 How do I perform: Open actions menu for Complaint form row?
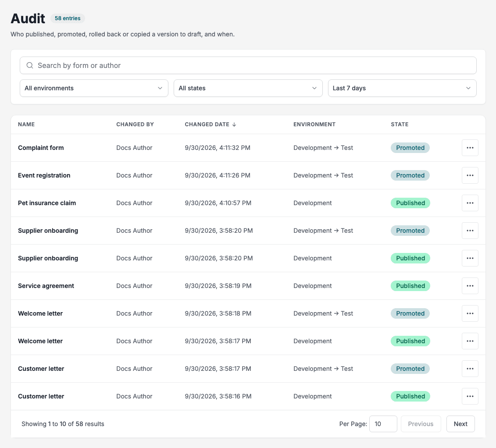tap(470, 148)
